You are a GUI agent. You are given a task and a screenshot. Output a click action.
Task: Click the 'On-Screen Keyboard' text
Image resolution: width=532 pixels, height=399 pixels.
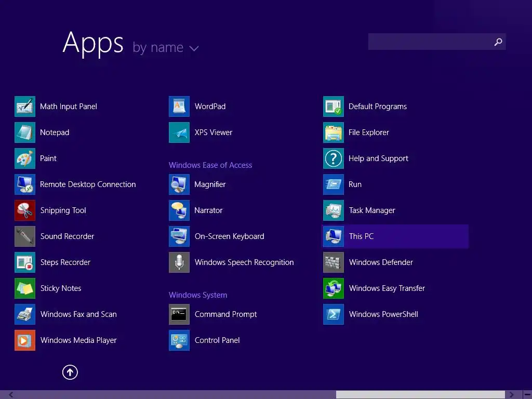[x=229, y=236]
